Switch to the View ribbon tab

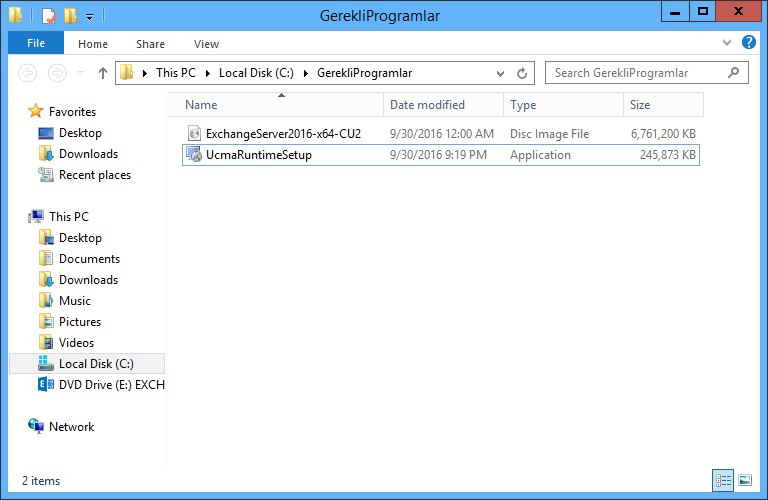point(206,44)
